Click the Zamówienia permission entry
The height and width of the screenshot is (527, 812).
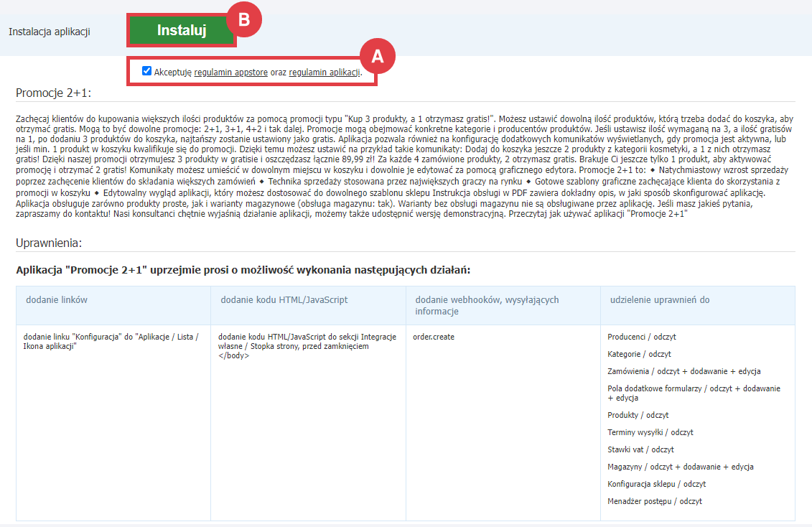pos(683,371)
